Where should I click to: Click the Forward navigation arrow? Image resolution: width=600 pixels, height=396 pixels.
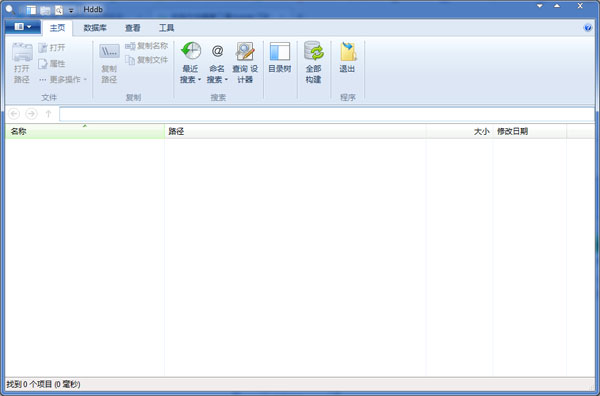31,114
